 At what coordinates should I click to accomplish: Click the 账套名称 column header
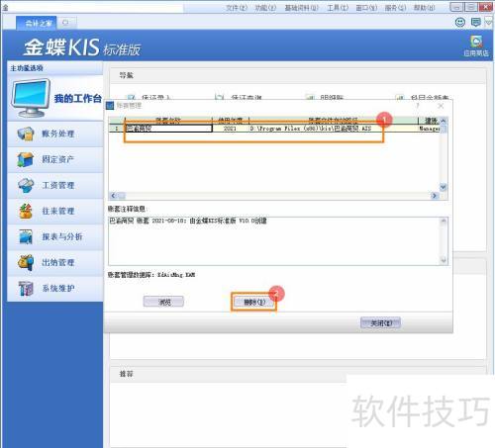pyautogui.click(x=168, y=120)
